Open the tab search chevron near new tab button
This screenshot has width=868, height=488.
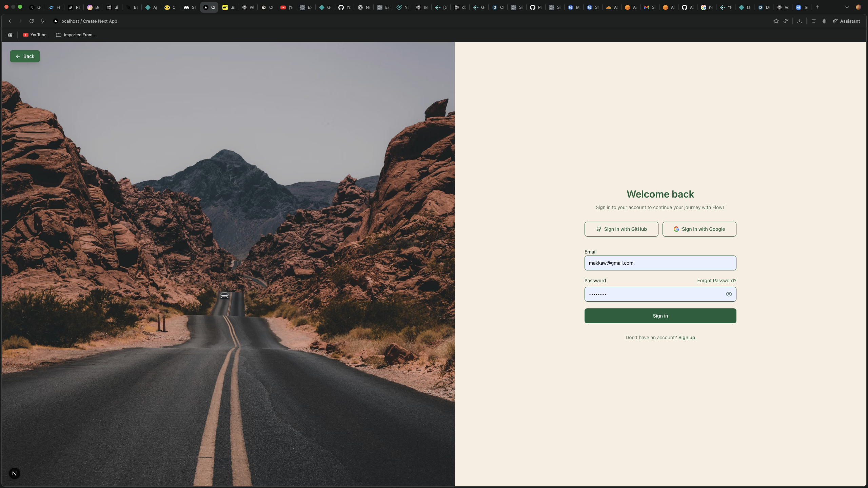coord(847,7)
